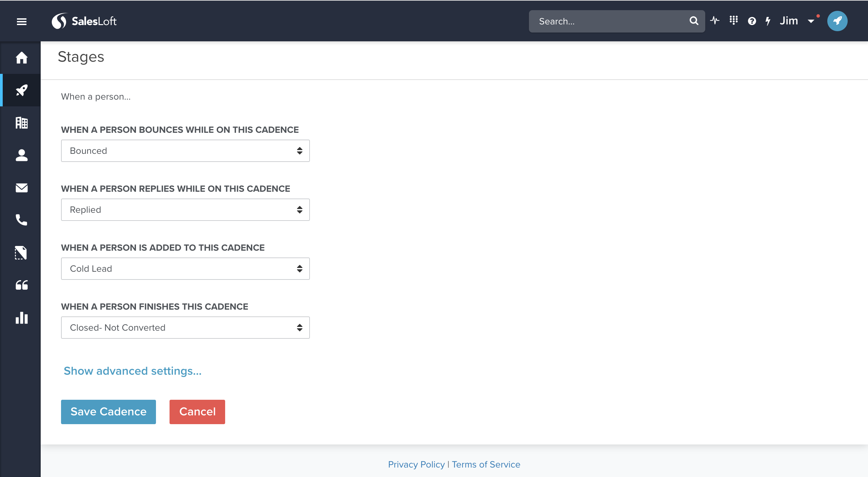The height and width of the screenshot is (477, 868).
Task: Open Accounts building icon in sidebar
Action: [x=22, y=123]
